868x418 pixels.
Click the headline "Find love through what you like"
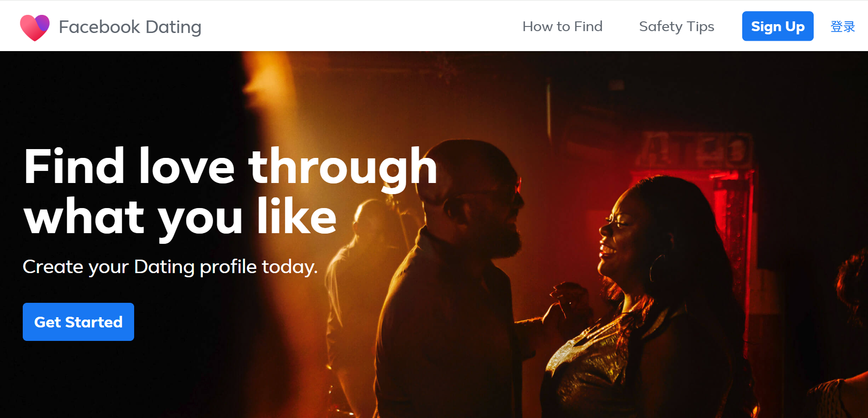(231, 191)
